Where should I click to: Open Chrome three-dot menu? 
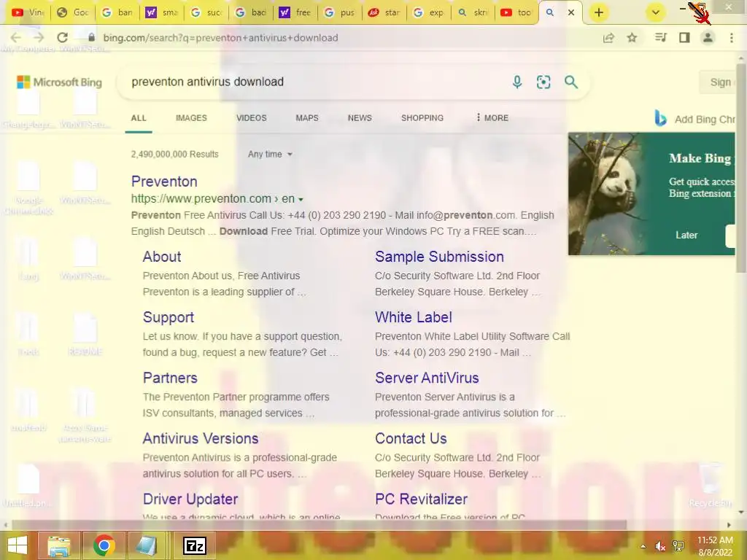[731, 38]
